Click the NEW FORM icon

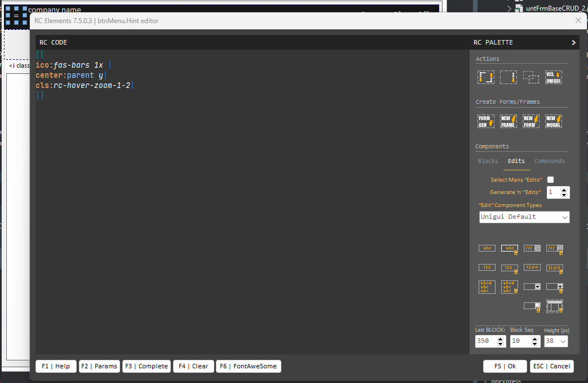(x=531, y=121)
